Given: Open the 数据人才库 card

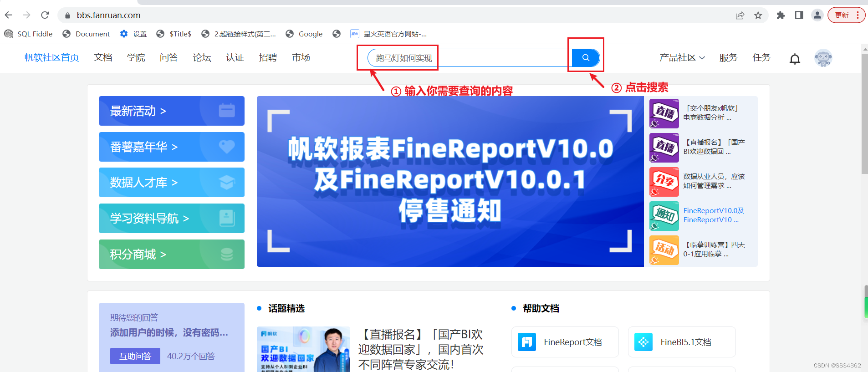Looking at the screenshot, I should tap(172, 182).
